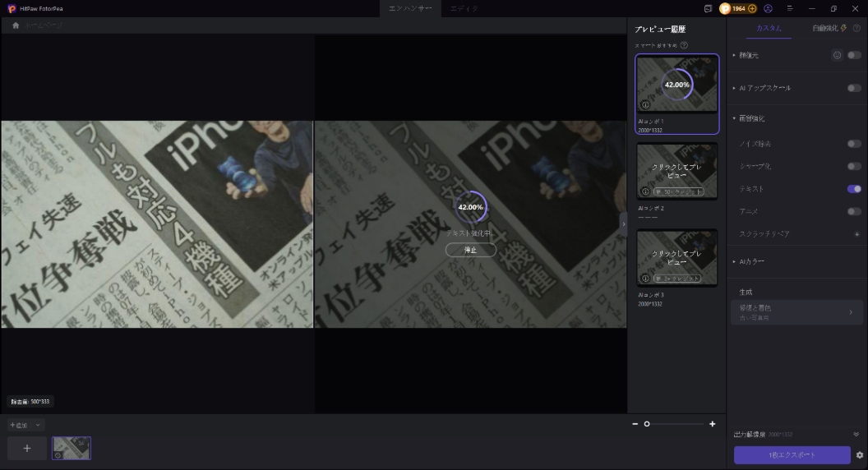Click the ホームページ breadcrumb link
868x470 pixels.
44,25
